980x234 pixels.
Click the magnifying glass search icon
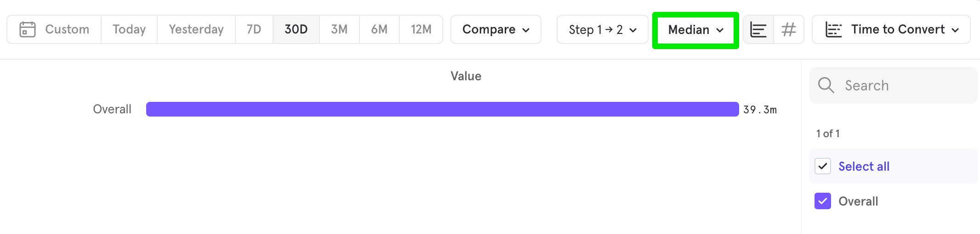(x=826, y=85)
